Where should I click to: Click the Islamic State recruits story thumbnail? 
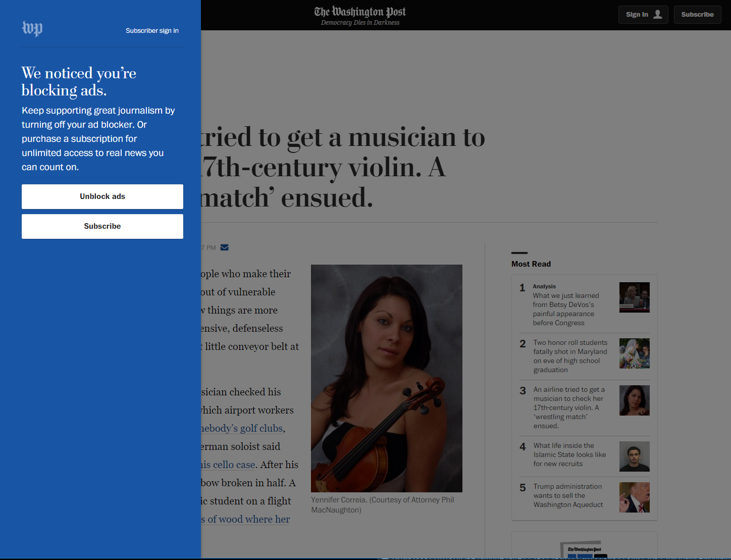(634, 456)
